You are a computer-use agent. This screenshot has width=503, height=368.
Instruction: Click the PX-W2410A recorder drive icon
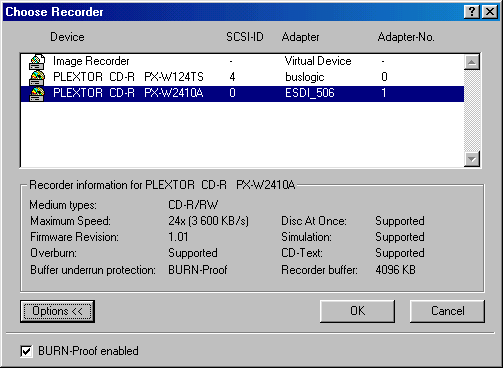click(37, 94)
